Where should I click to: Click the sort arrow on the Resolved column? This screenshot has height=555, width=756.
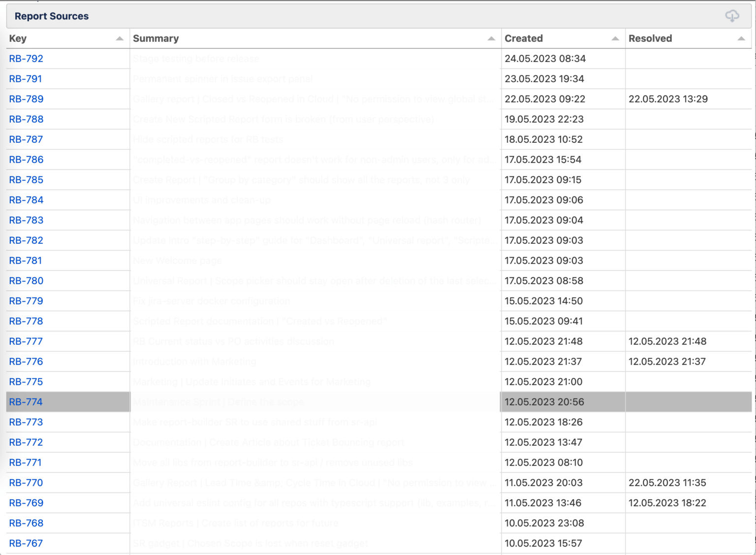742,37
